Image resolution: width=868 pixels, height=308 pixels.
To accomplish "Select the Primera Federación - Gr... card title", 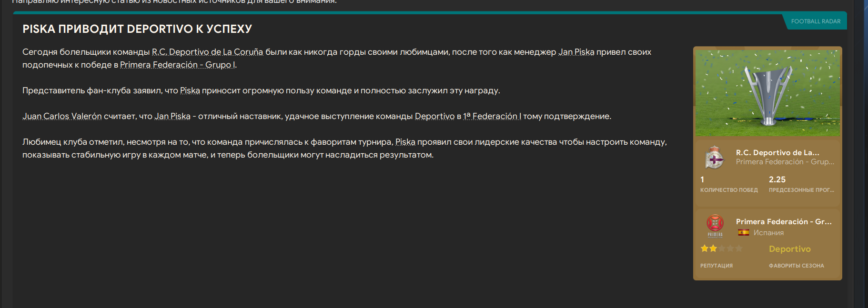I will click(783, 222).
